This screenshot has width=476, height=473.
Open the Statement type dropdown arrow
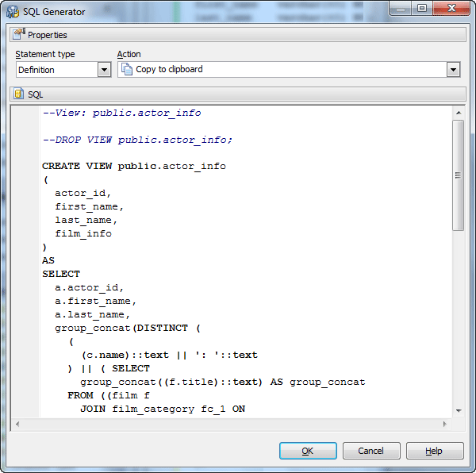(104, 70)
